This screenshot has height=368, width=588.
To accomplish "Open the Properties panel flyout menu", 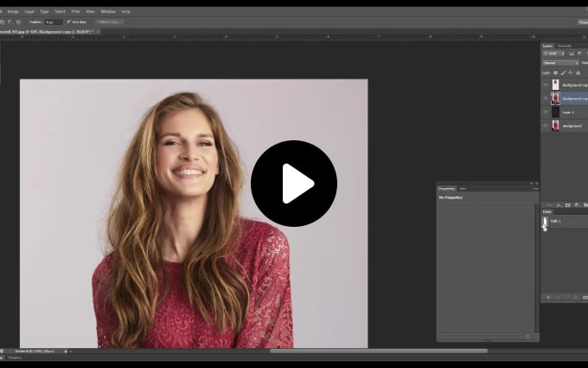I will [x=536, y=189].
